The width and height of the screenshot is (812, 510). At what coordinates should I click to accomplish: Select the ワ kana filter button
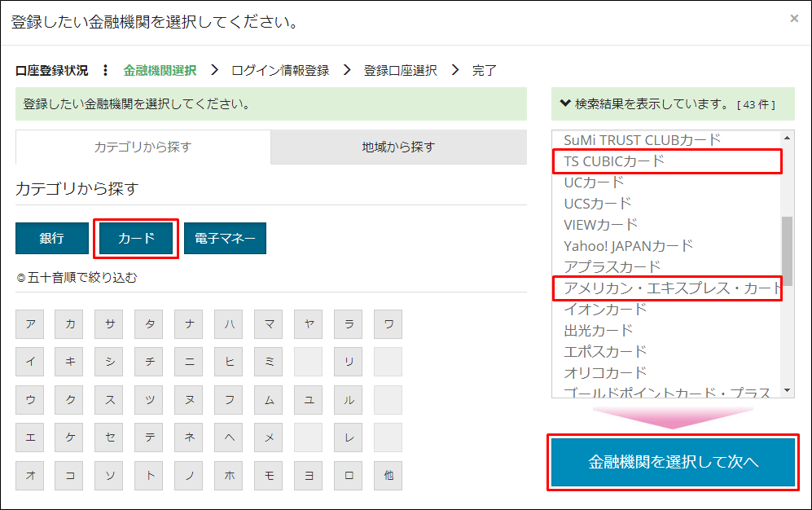pyautogui.click(x=388, y=324)
